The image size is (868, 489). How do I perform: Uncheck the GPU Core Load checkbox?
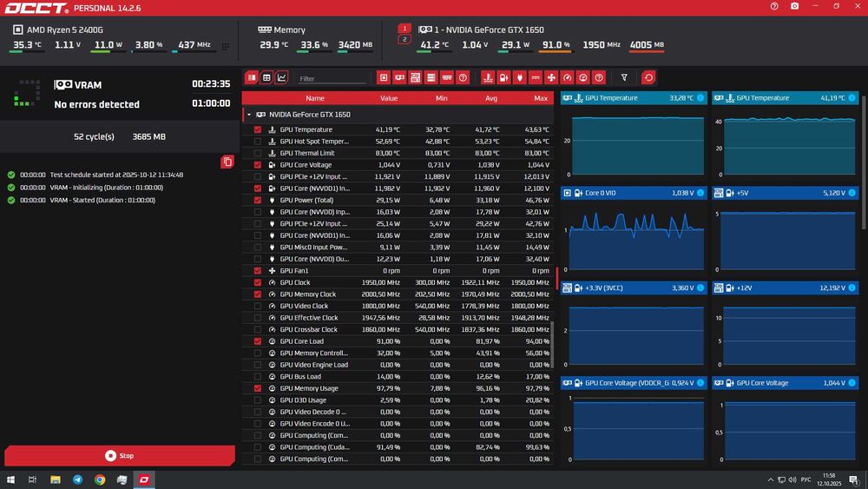pyautogui.click(x=258, y=341)
